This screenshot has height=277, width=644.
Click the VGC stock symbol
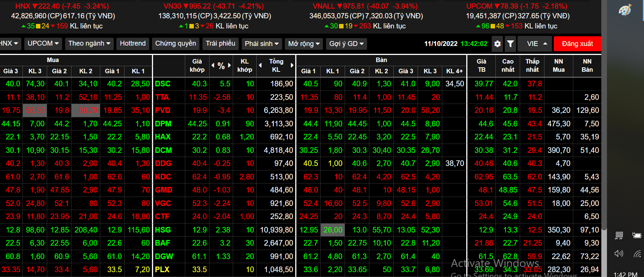tap(163, 203)
